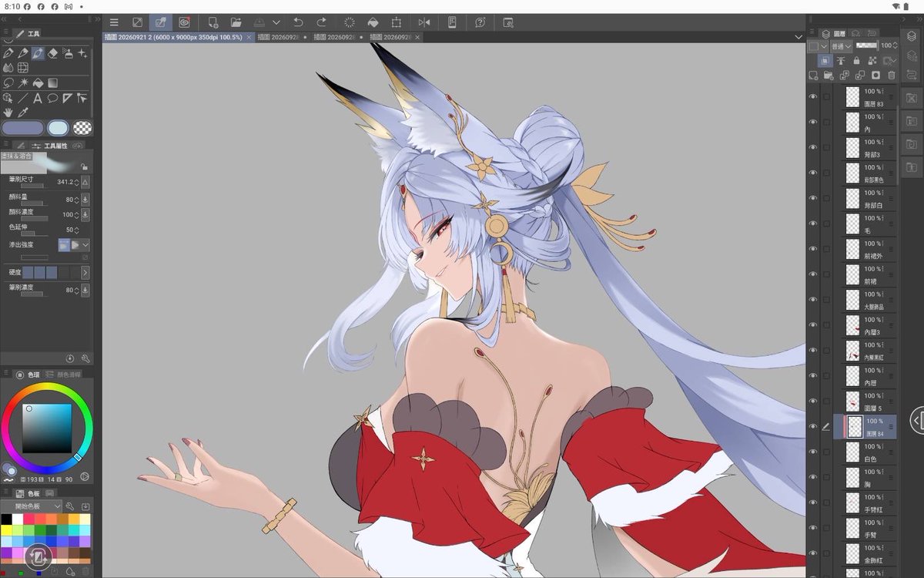Select the transparent color swatch
Viewport: 924px width, 578px height.
click(x=82, y=128)
